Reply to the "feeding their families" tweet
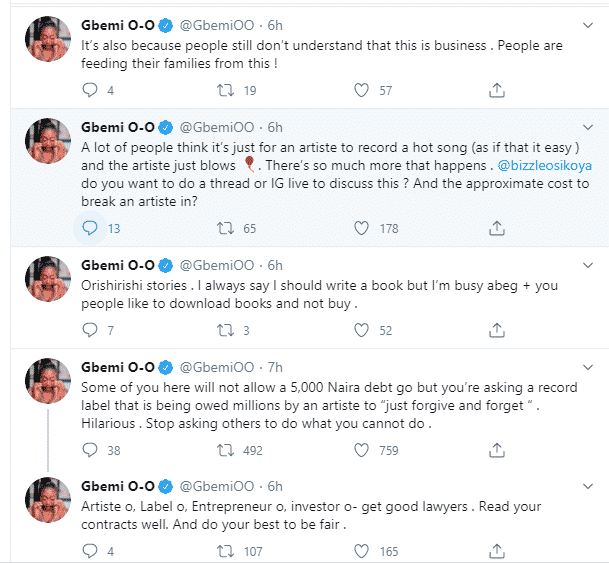Image resolution: width=609 pixels, height=563 pixels. coord(90,91)
